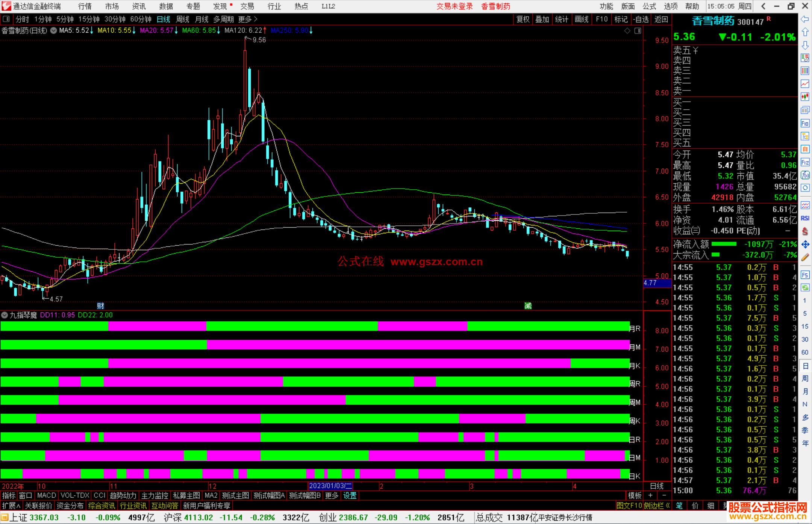Viewport: 812px width, 524px height.
Task: Collapse the 侧边栏 sidebar toggle
Action: pos(657,506)
